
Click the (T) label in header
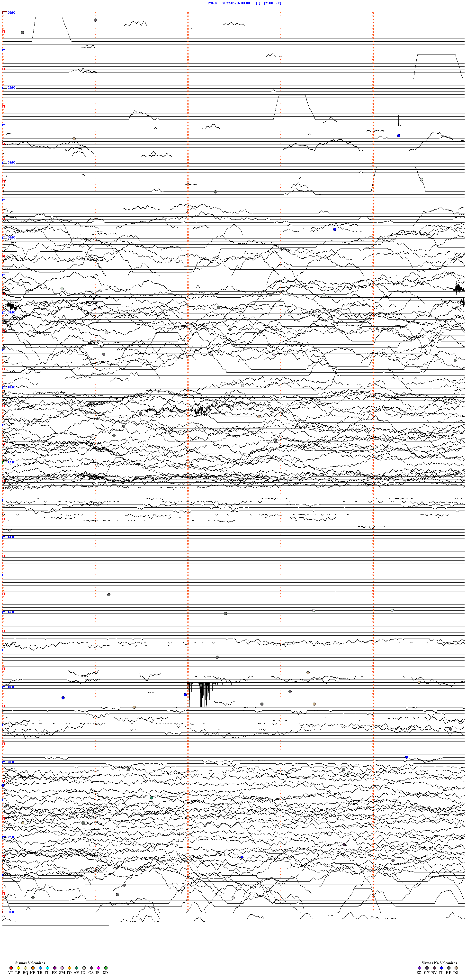pyautogui.click(x=279, y=3)
